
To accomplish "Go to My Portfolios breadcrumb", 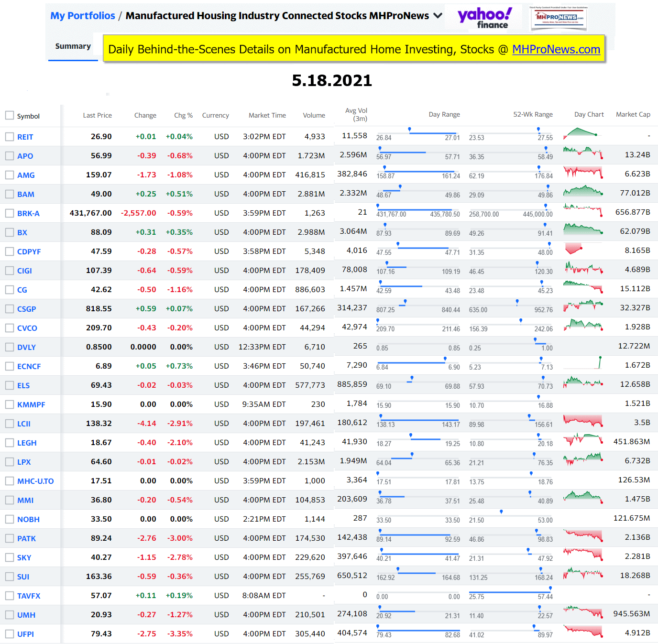I will (83, 16).
